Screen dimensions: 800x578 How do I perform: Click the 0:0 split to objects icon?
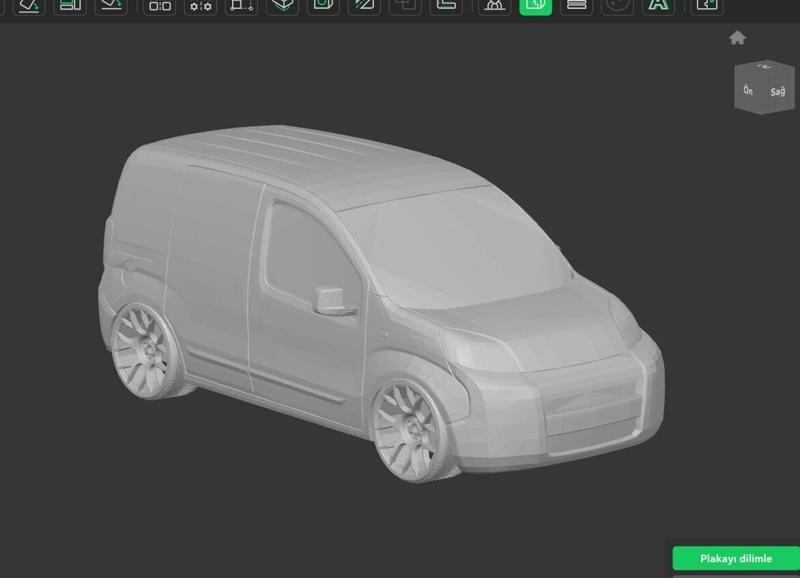(160, 7)
